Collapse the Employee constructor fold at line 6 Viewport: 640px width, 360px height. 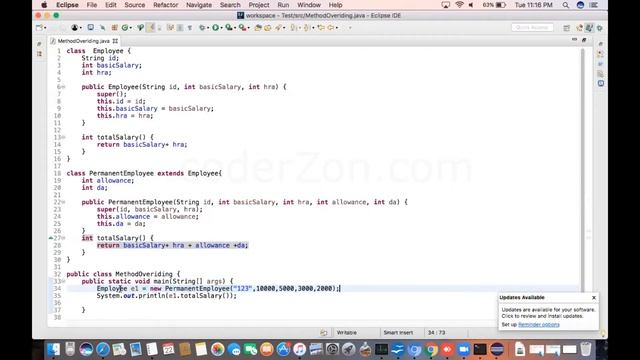[x=63, y=87]
